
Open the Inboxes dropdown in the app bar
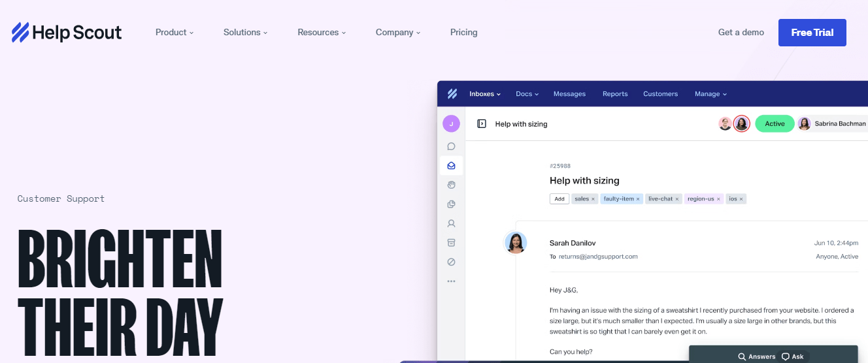[x=484, y=94]
